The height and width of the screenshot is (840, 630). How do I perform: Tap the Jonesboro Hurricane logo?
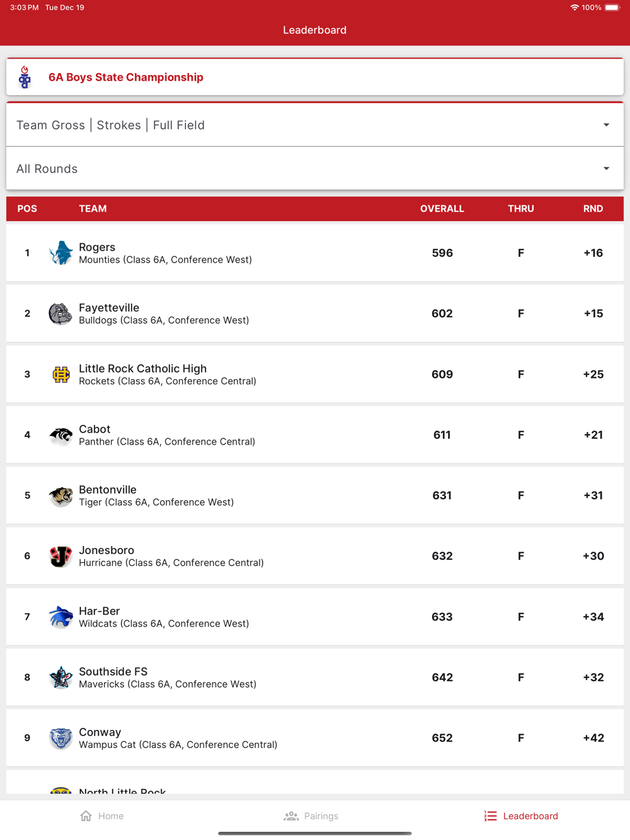(60, 557)
